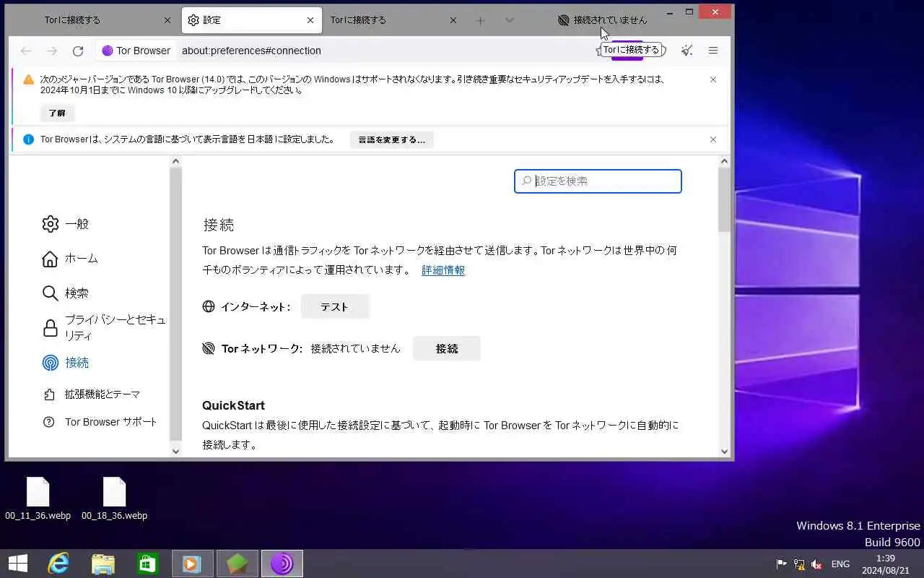Select the 設定 tab

pos(252,20)
